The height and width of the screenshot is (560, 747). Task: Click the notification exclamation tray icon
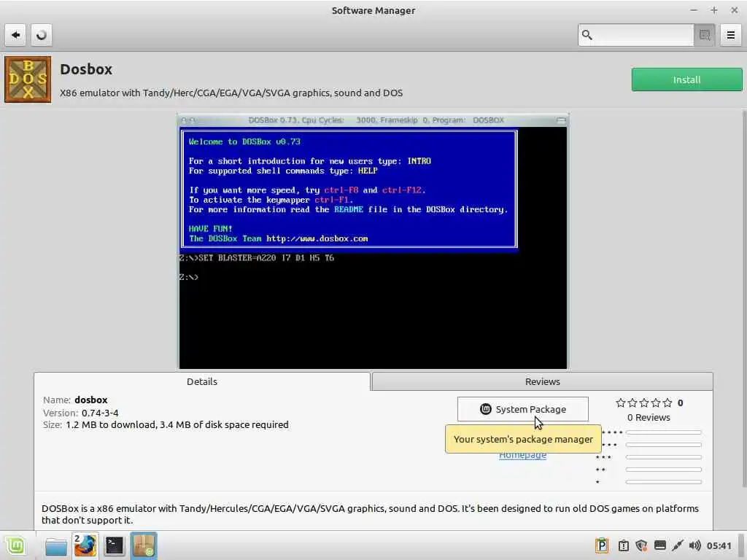click(623, 545)
